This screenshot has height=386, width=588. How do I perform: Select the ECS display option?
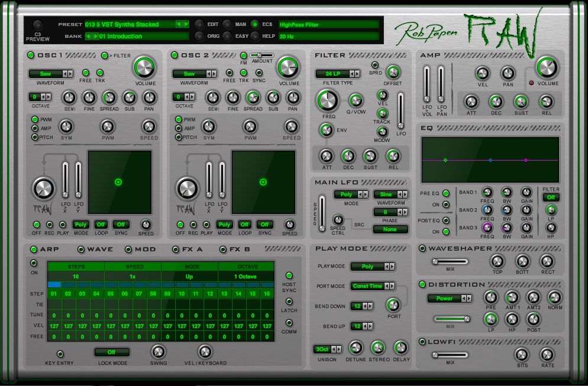pos(255,24)
